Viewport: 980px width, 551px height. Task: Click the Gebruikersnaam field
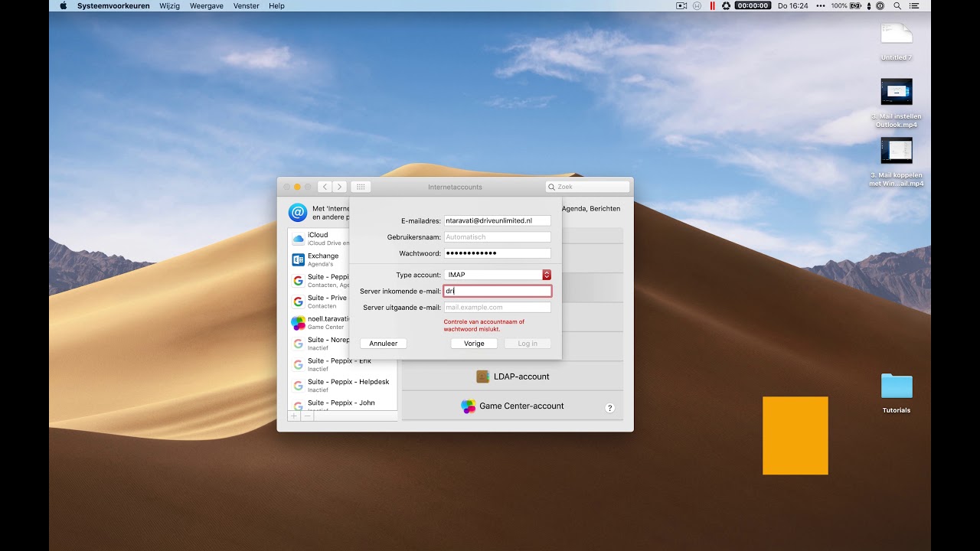pos(498,237)
